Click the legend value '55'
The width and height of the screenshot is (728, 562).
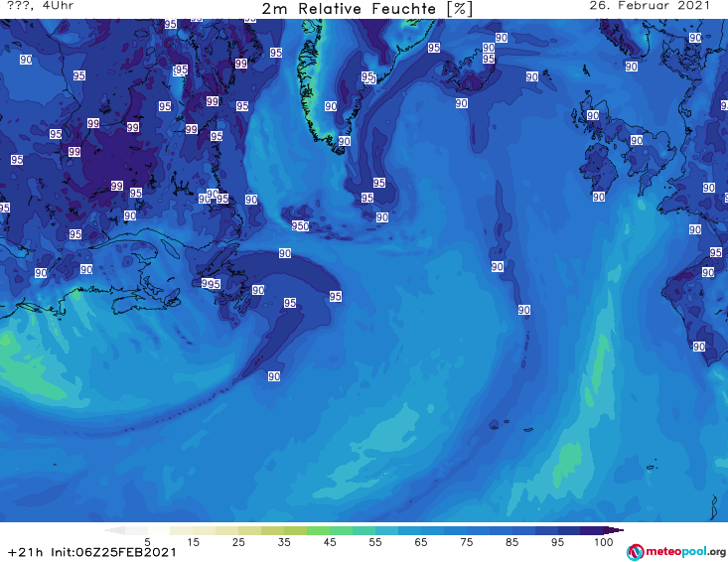tap(375, 542)
